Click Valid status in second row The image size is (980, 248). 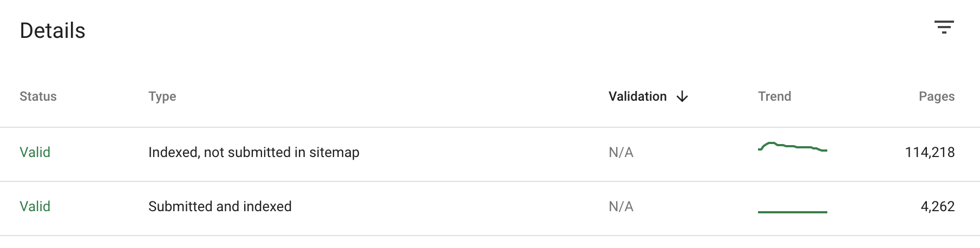tap(35, 207)
